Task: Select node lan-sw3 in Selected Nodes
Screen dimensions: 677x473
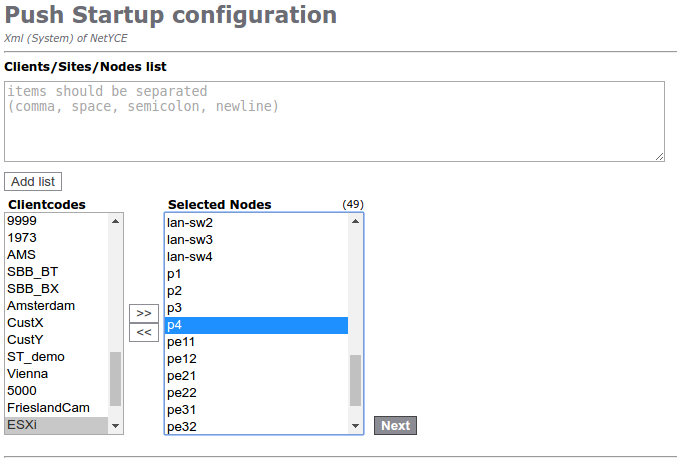Action: coord(256,239)
